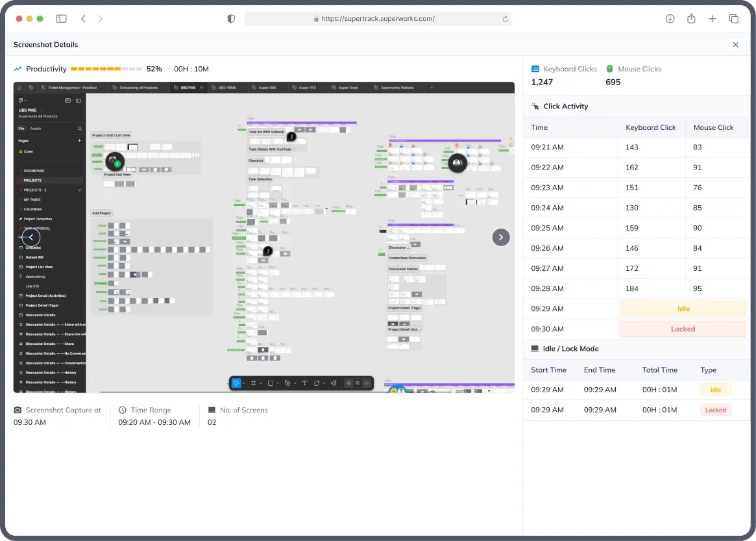Image resolution: width=756 pixels, height=541 pixels.
Task: Select the Frame tool
Action: [x=254, y=383]
